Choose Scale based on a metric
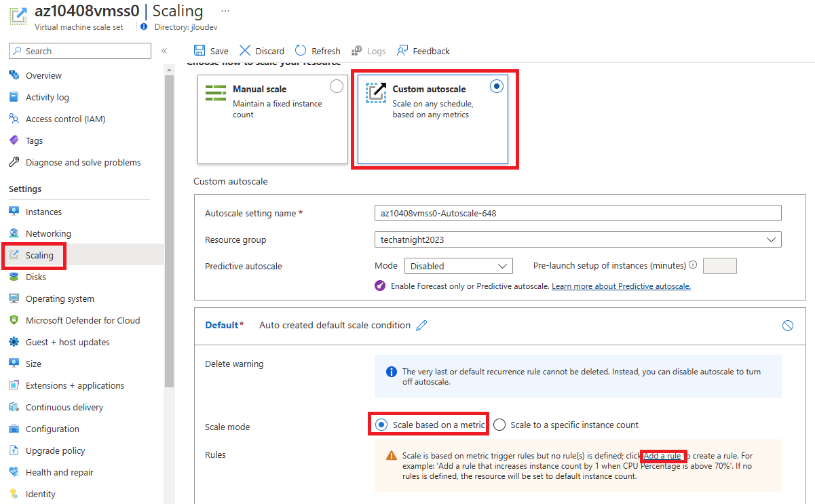 (x=381, y=425)
